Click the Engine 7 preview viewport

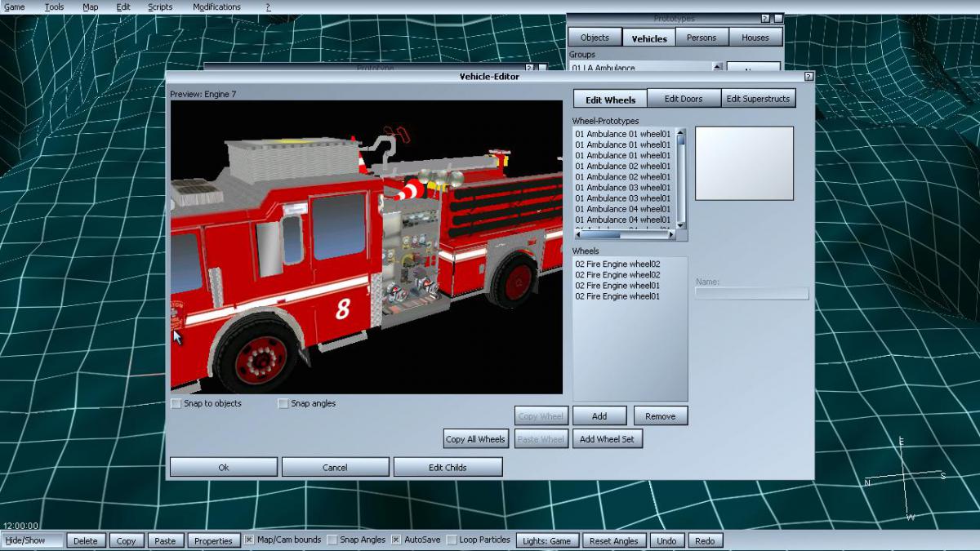point(367,247)
